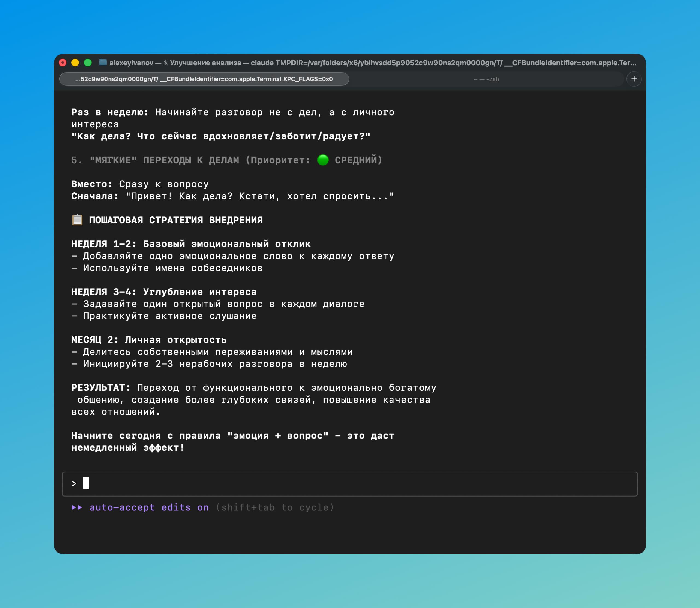The image size is (700, 608).
Task: Click the clipboard emoji before ПОШАГОВАЯ СТРАТЕГИЯ
Action: [x=77, y=220]
